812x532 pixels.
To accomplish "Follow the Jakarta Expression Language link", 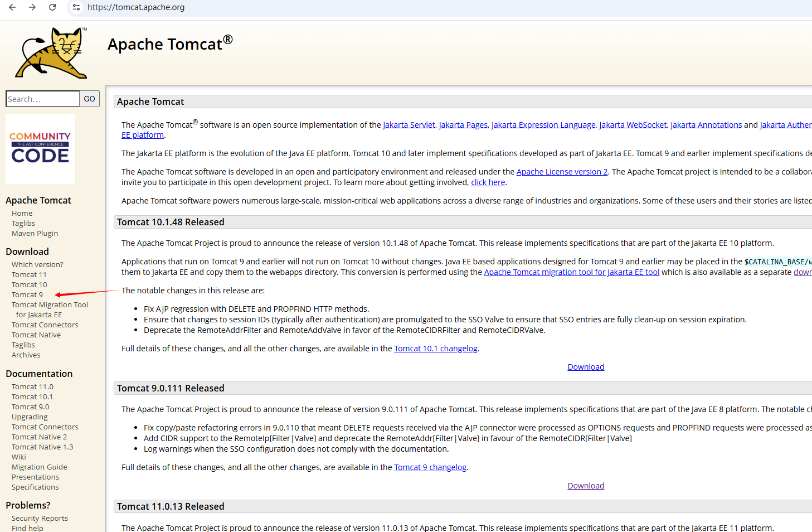I will click(x=543, y=125).
